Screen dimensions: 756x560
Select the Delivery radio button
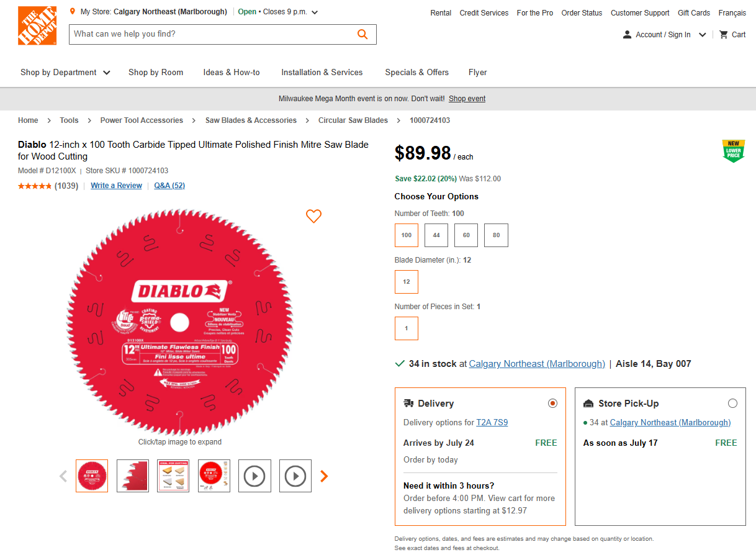pos(552,404)
